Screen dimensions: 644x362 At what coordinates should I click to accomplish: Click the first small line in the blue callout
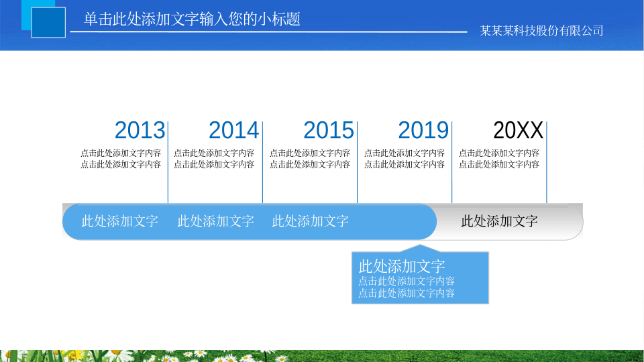tap(407, 281)
